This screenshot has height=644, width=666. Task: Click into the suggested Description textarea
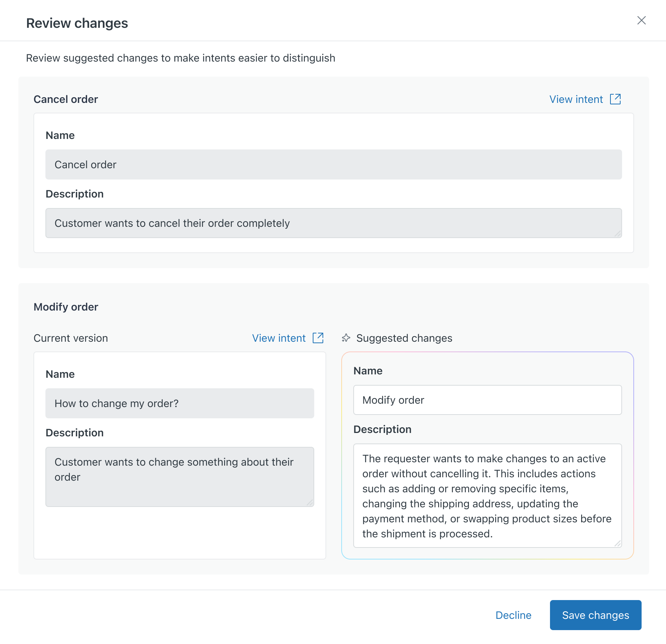(487, 496)
